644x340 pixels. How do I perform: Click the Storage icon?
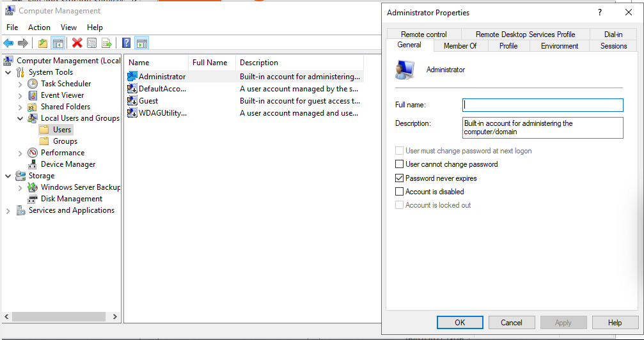click(x=20, y=176)
